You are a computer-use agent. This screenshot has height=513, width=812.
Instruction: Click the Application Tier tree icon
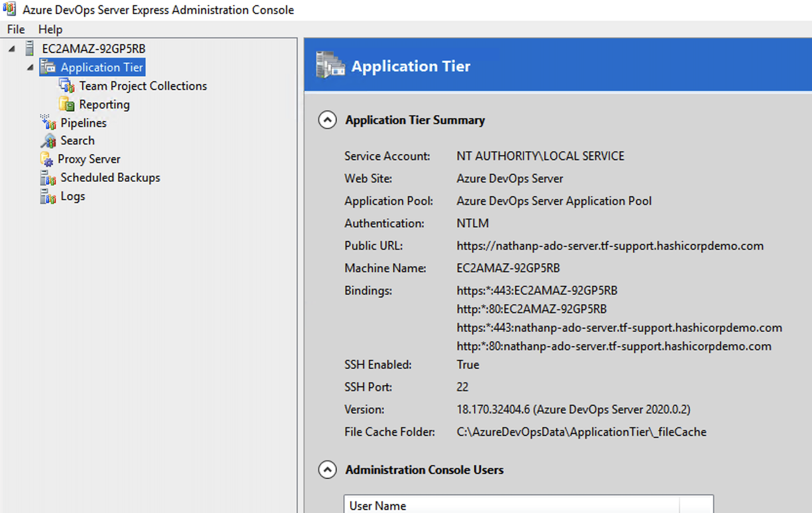48,68
